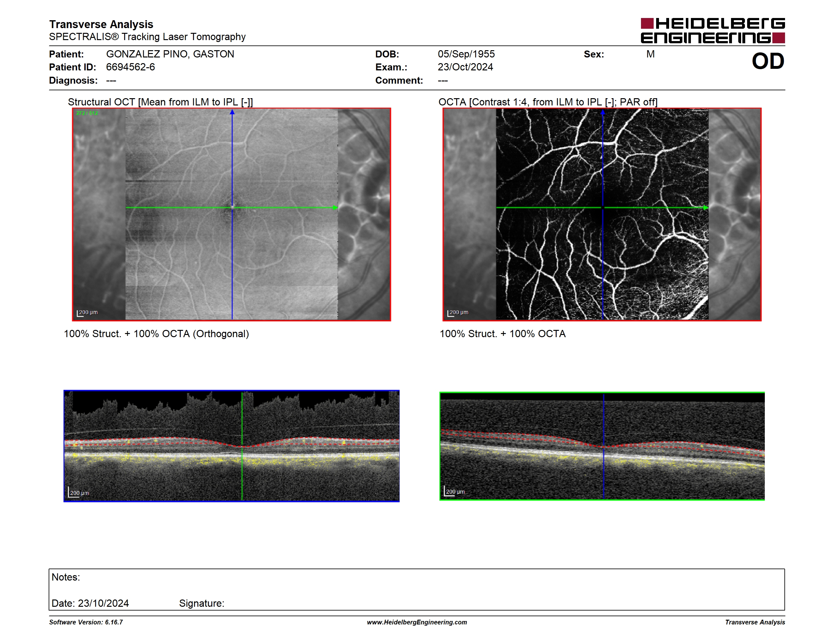This screenshot has height=644, width=834.
Task: Click 'Software Version: 6.16.7' footer text
Action: (86, 622)
